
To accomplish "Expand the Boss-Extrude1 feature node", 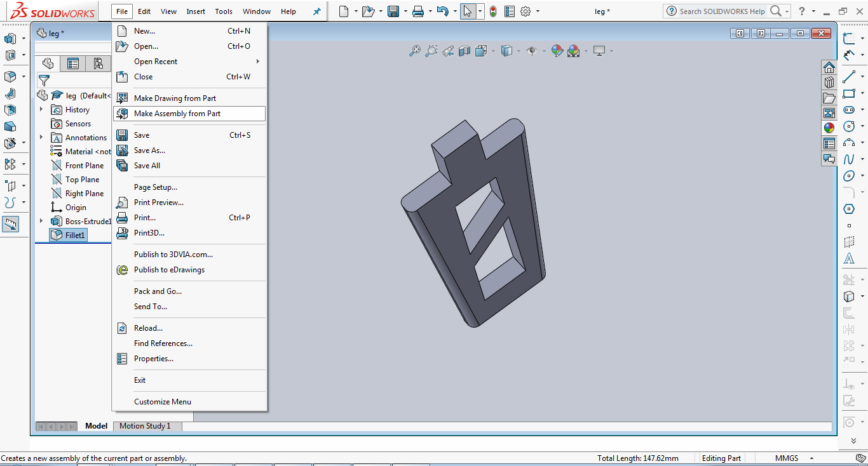I will pyautogui.click(x=41, y=221).
